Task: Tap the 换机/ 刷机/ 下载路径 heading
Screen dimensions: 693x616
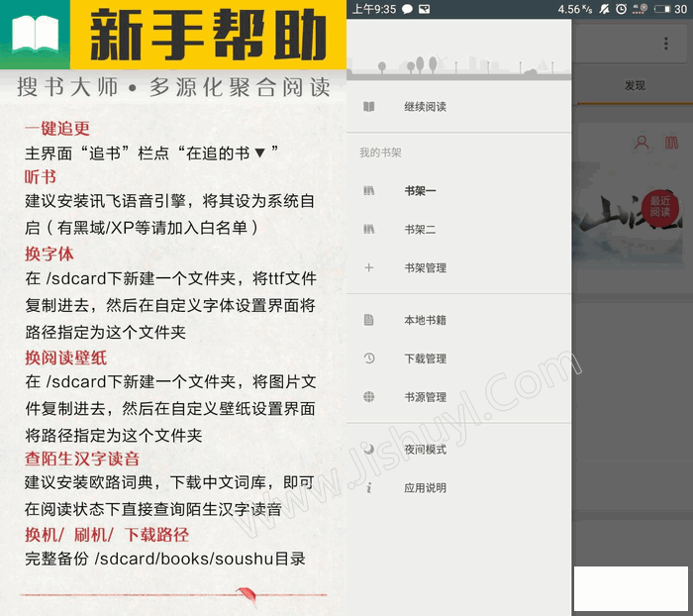Action: pos(107,535)
